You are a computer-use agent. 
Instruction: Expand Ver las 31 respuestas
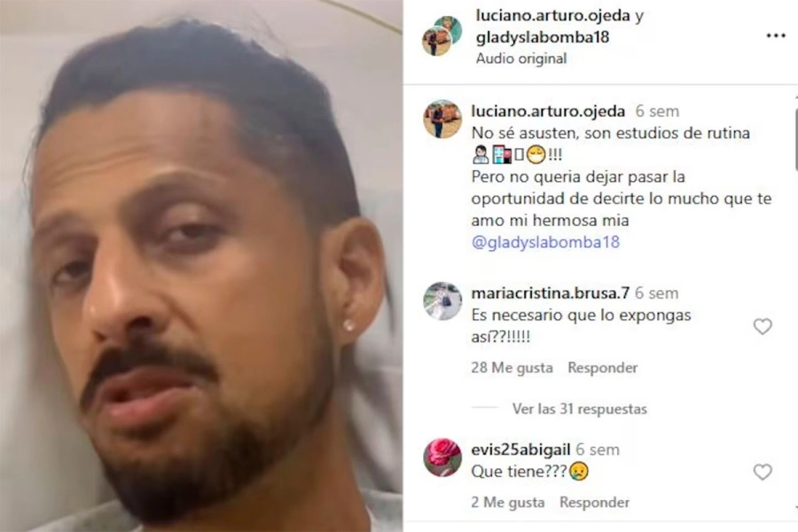tap(580, 409)
